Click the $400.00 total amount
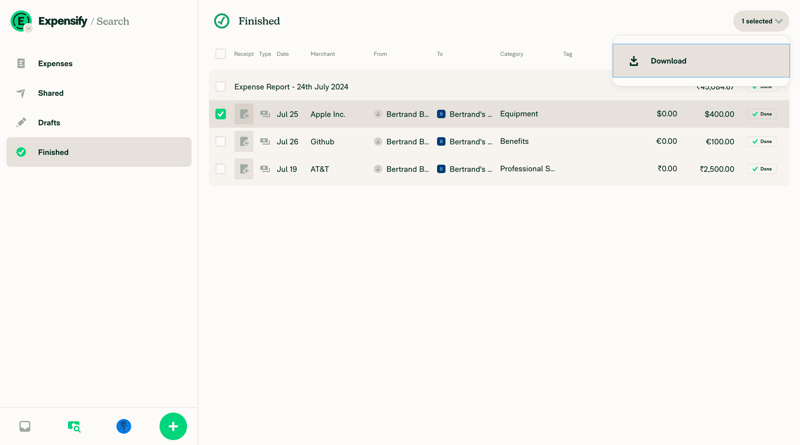The height and width of the screenshot is (445, 800). point(719,114)
